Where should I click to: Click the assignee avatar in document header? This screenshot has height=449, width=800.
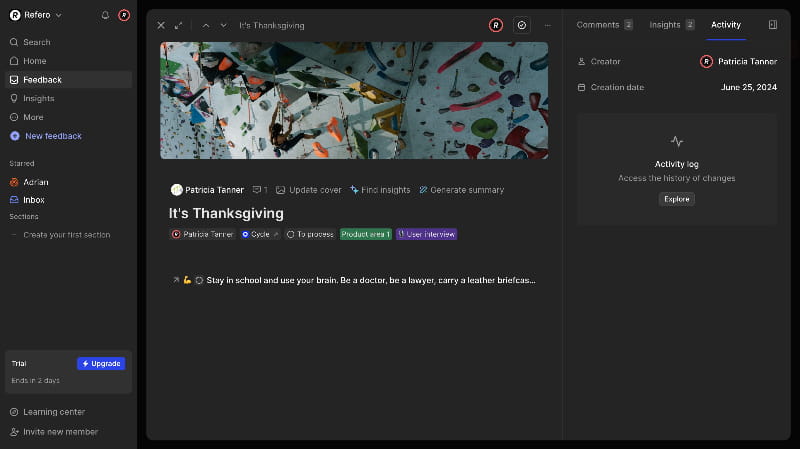[x=496, y=25]
